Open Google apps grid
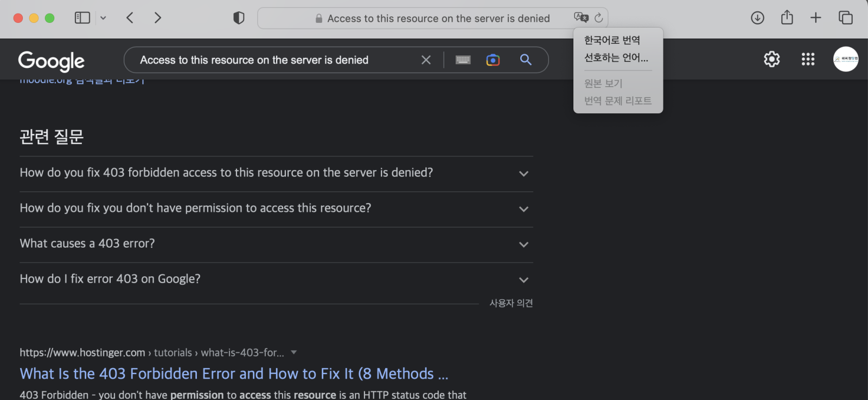The height and width of the screenshot is (400, 868). pos(808,59)
